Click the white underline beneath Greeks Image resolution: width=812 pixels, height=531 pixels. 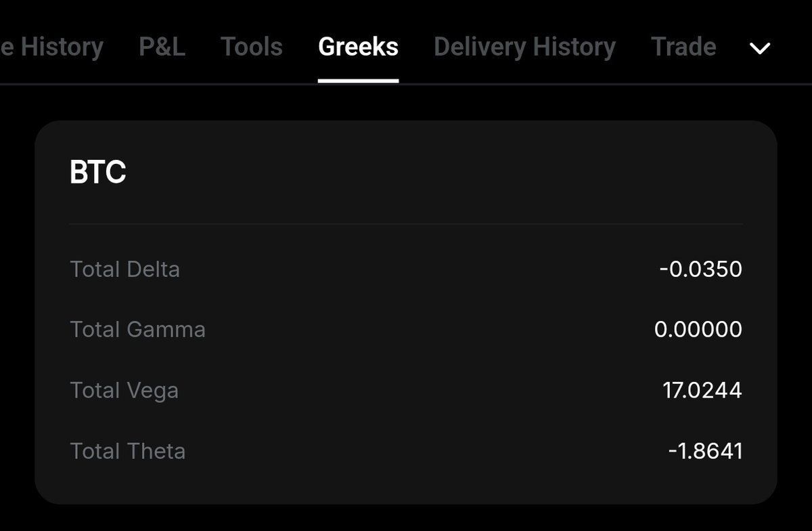358,81
